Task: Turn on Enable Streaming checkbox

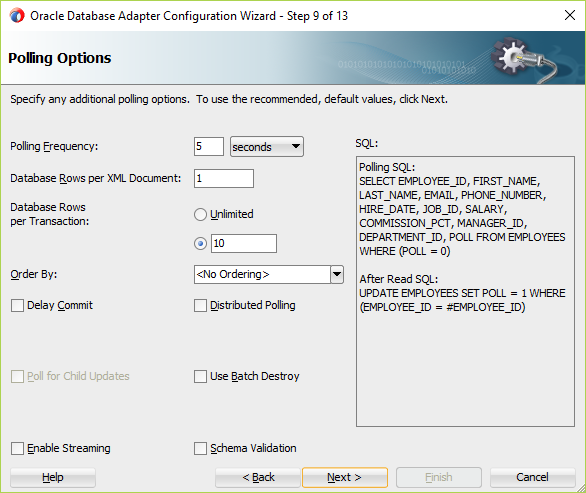Action: coord(17,448)
